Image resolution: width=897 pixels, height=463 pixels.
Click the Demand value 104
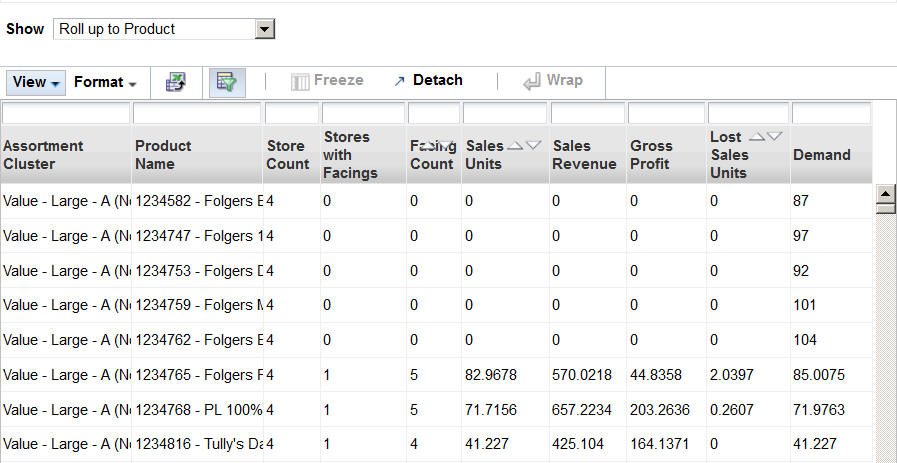pos(805,340)
